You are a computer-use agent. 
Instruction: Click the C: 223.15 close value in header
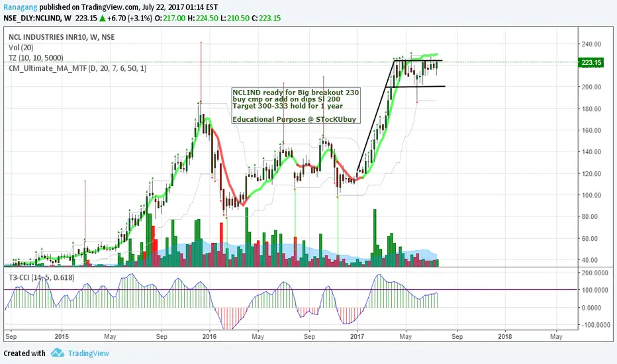266,18
